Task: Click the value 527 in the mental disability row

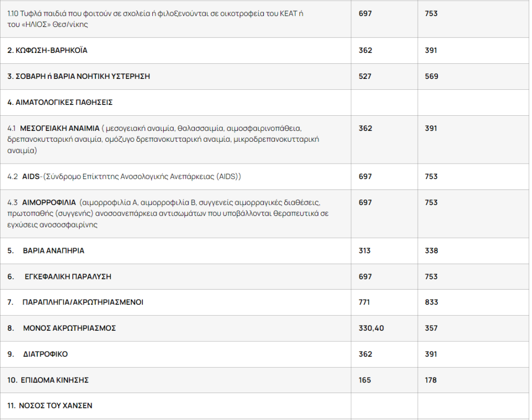Action: click(x=365, y=76)
